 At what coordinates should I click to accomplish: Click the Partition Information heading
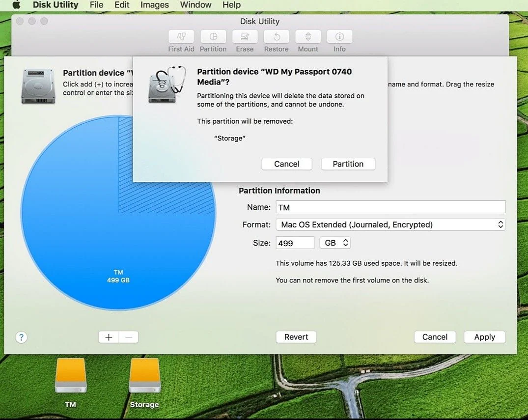click(x=279, y=191)
